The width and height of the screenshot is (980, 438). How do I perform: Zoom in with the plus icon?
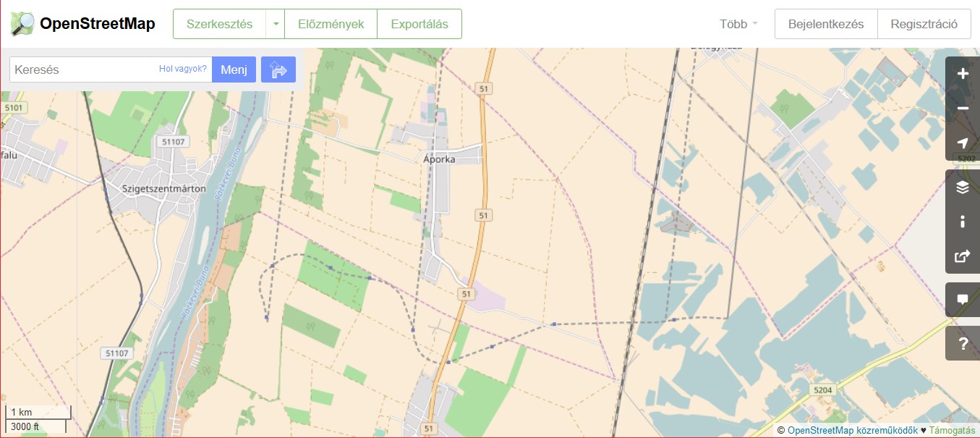pyautogui.click(x=963, y=74)
